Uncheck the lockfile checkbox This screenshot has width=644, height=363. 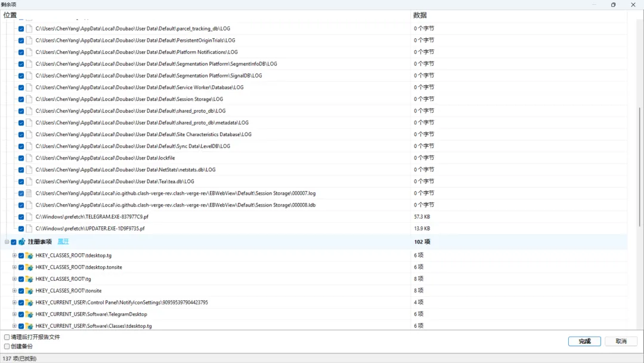point(21,158)
